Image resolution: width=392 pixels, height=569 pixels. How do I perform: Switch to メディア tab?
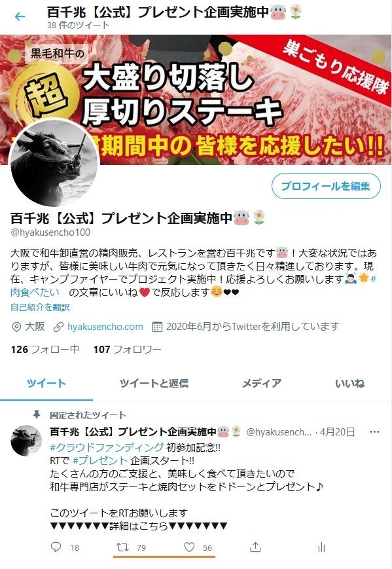(x=262, y=383)
